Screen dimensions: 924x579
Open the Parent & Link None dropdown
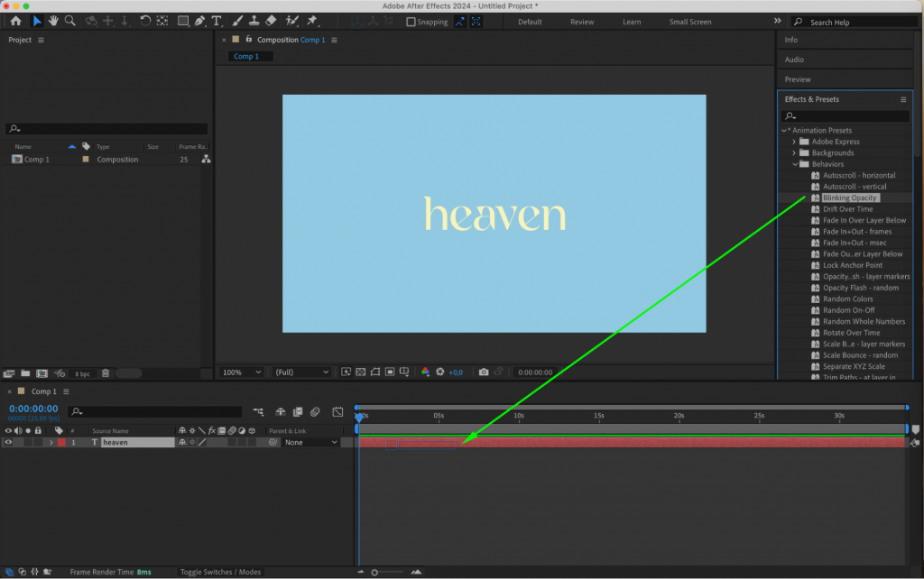pyautogui.click(x=310, y=442)
